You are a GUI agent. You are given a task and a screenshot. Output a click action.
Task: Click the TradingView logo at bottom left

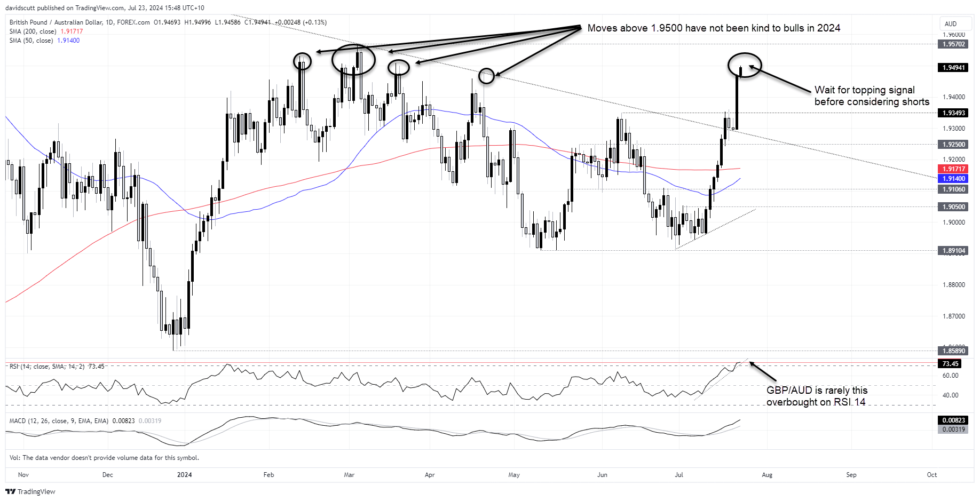click(x=30, y=491)
